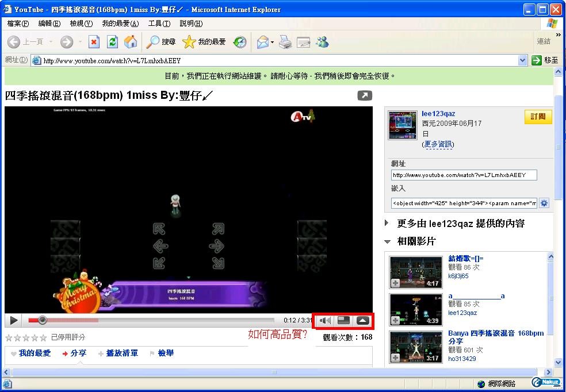Screen dimensions: 566x392
Task: Click the video seek bar handle
Action: coord(42,320)
